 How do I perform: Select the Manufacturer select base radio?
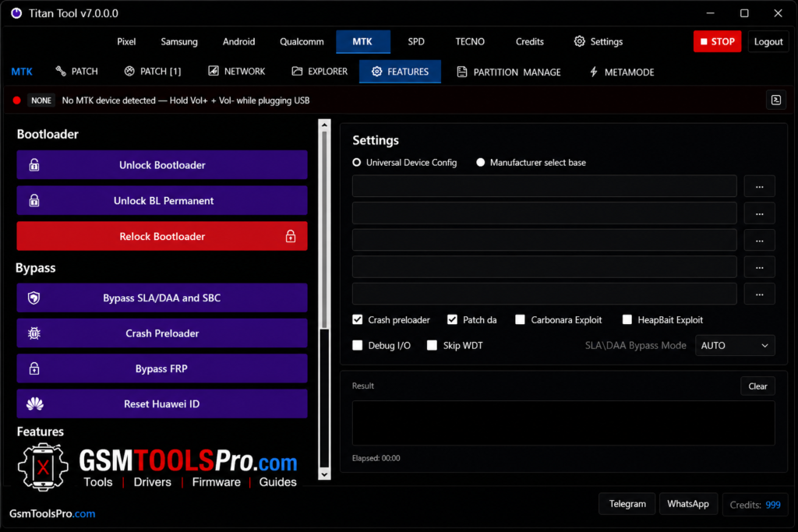[x=480, y=162]
